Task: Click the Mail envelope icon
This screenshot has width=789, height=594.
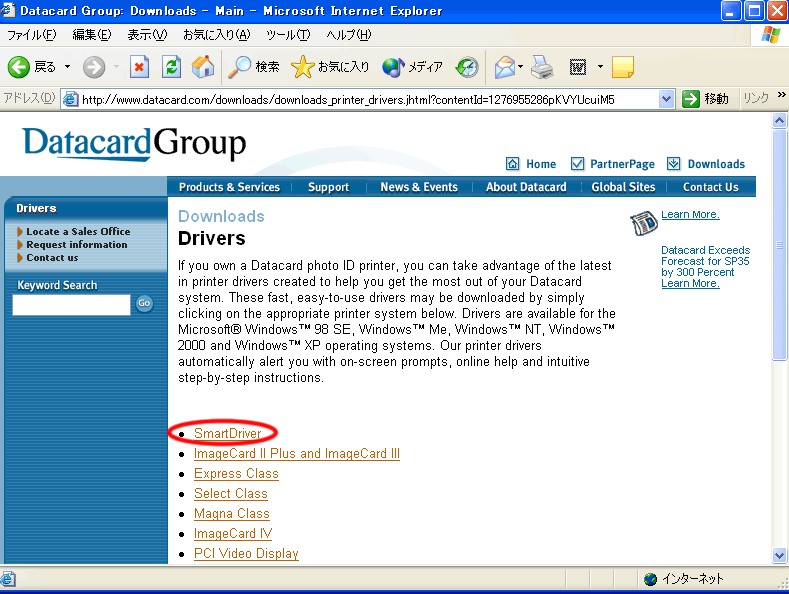Action: click(504, 67)
